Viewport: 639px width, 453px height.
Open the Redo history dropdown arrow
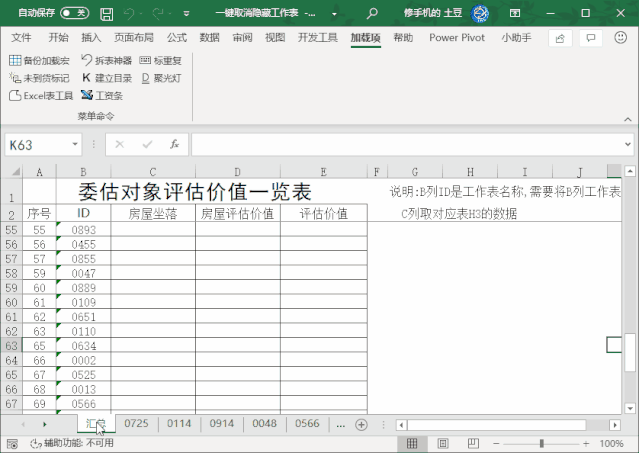(170, 14)
